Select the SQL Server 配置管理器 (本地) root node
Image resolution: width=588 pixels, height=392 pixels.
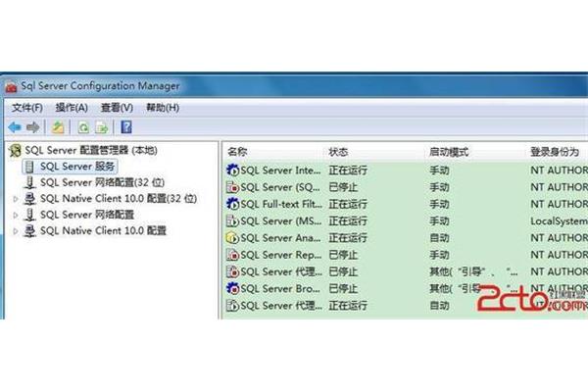(91, 150)
